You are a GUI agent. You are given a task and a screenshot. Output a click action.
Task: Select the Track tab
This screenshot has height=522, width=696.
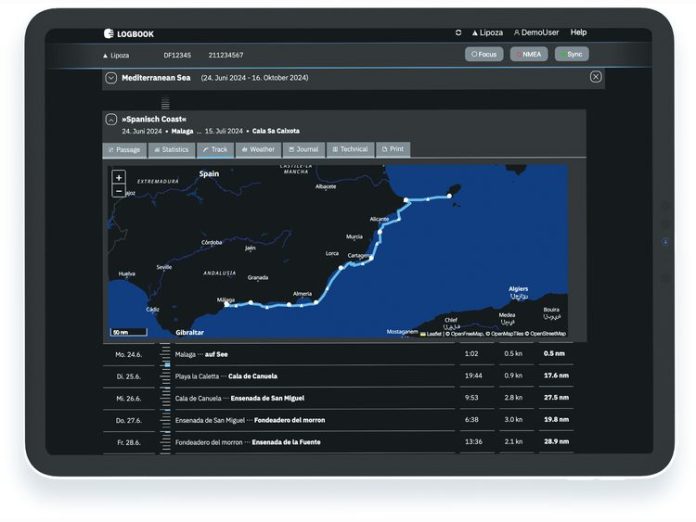[215, 150]
